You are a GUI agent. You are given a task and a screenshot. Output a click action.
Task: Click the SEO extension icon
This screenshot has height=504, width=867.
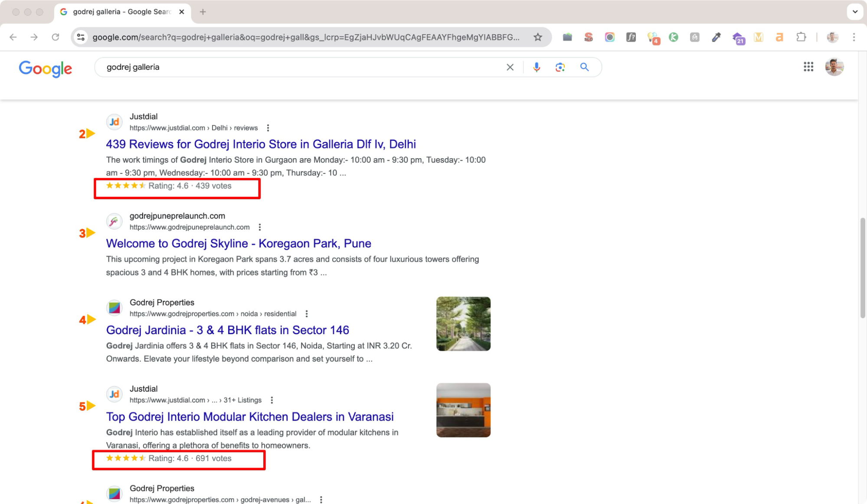(x=588, y=37)
